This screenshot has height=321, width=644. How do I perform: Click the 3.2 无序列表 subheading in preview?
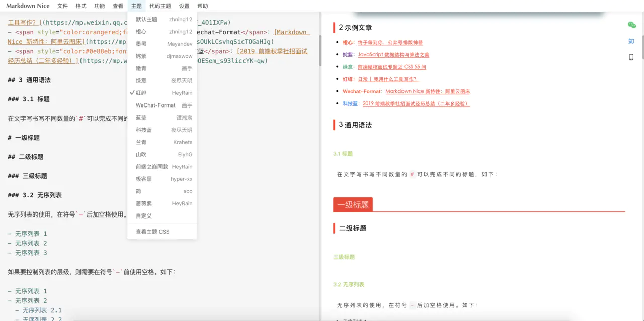pyautogui.click(x=349, y=285)
